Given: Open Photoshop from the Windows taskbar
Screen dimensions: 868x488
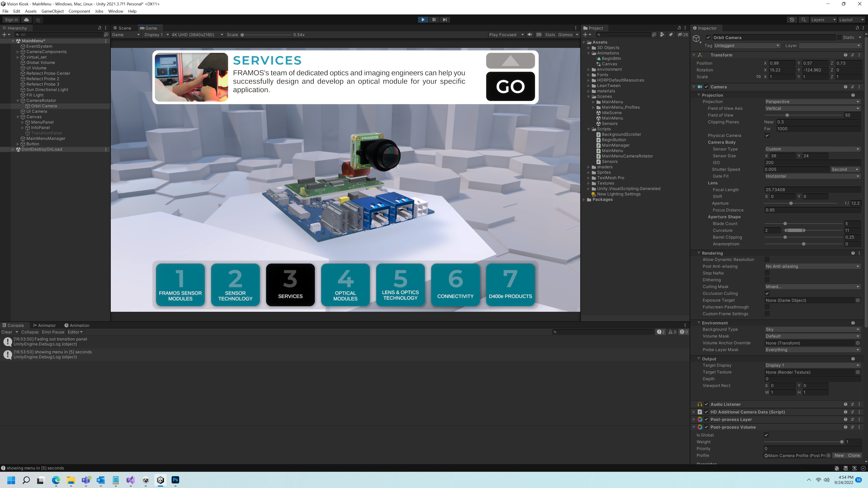Looking at the screenshot, I should [x=176, y=480].
